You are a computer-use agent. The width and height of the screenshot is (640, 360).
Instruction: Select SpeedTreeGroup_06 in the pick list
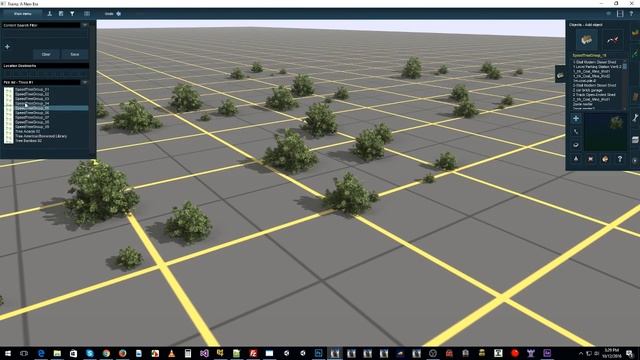pyautogui.click(x=32, y=113)
